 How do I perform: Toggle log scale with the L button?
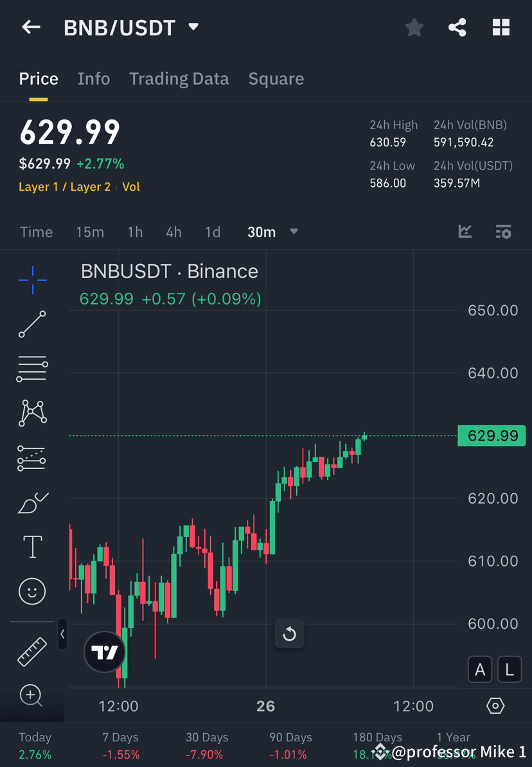point(510,669)
